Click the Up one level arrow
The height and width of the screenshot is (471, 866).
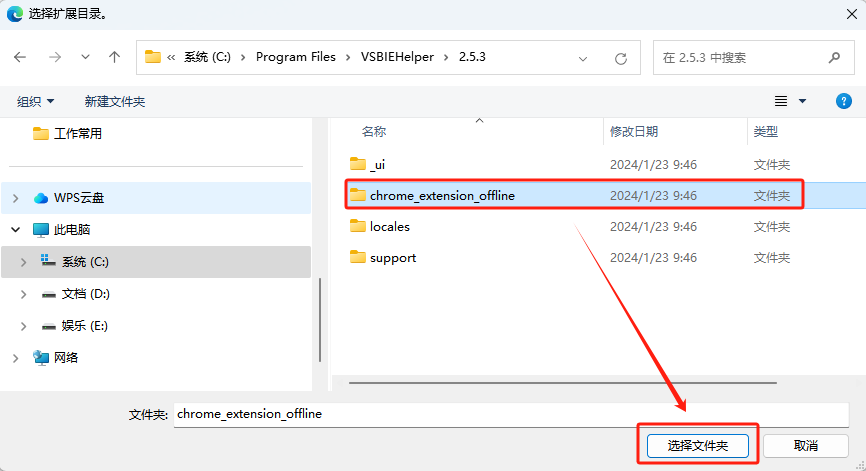(x=115, y=58)
